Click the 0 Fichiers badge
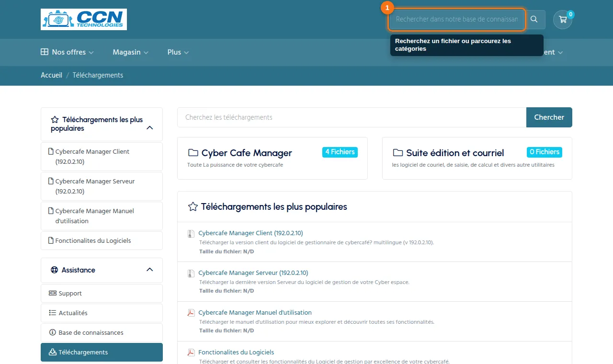 coord(545,152)
